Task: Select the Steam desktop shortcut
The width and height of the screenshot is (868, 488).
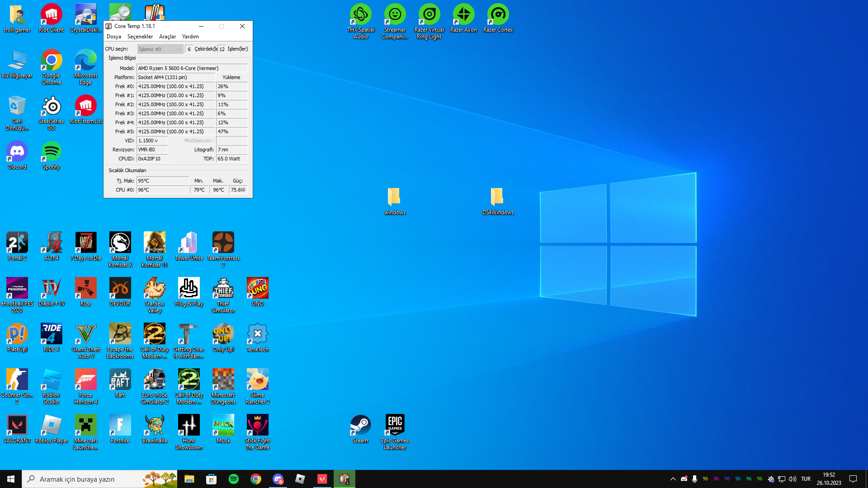Action: click(361, 429)
